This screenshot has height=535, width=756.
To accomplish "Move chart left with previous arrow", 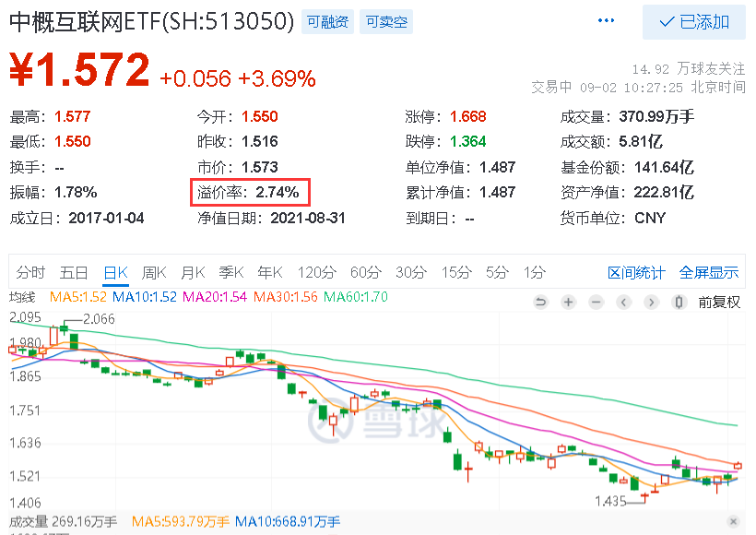I will click(623, 303).
